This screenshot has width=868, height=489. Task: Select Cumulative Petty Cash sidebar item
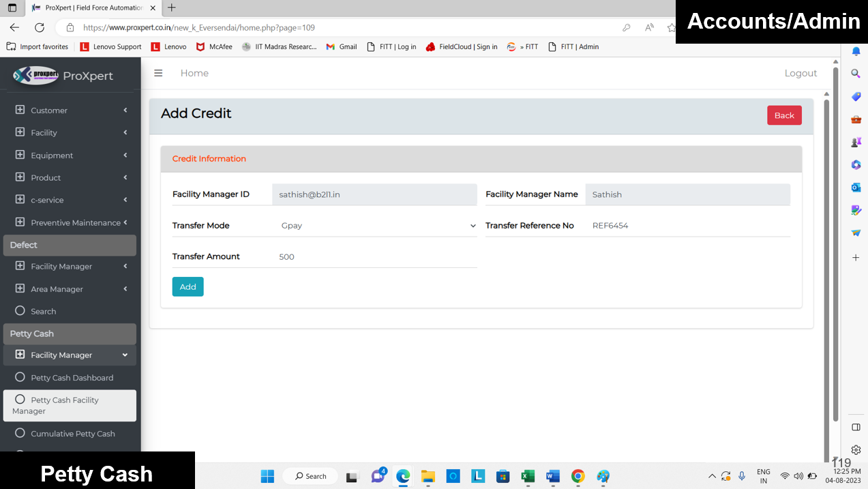click(x=72, y=433)
